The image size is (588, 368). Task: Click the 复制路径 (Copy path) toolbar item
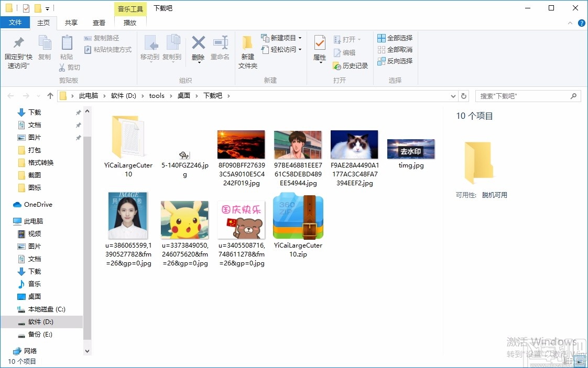(x=102, y=38)
